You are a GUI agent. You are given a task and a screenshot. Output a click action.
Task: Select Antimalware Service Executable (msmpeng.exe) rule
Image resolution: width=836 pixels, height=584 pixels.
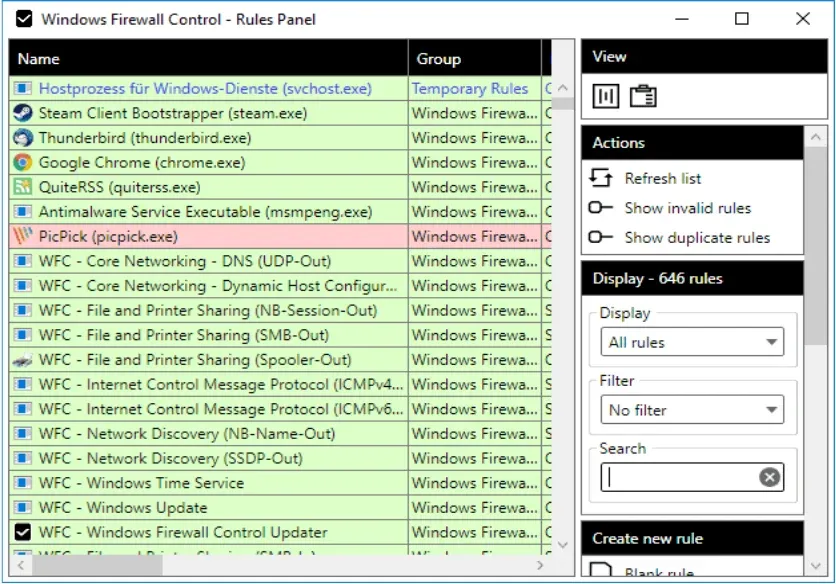coord(280,211)
